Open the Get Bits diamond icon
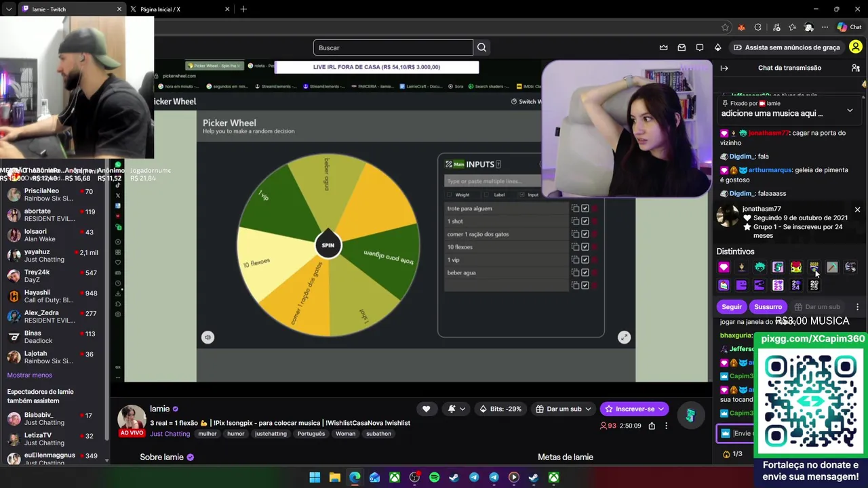 pos(717,47)
